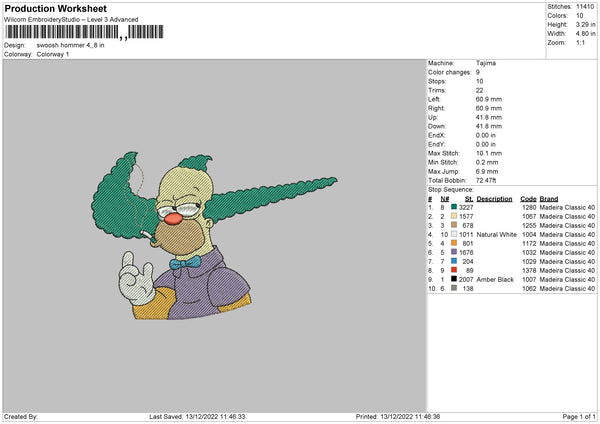Click the 'Natural White' description

pyautogui.click(x=496, y=235)
